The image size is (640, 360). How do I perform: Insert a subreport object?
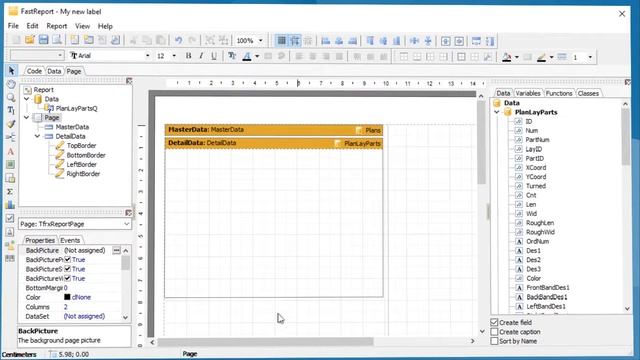(x=11, y=178)
